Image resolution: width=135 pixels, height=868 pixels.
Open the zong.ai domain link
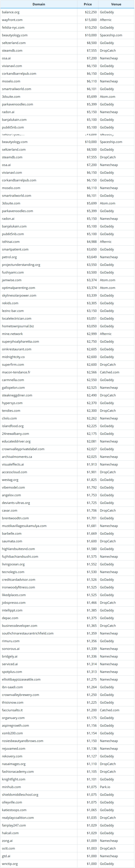pyautogui.click(x=7, y=841)
